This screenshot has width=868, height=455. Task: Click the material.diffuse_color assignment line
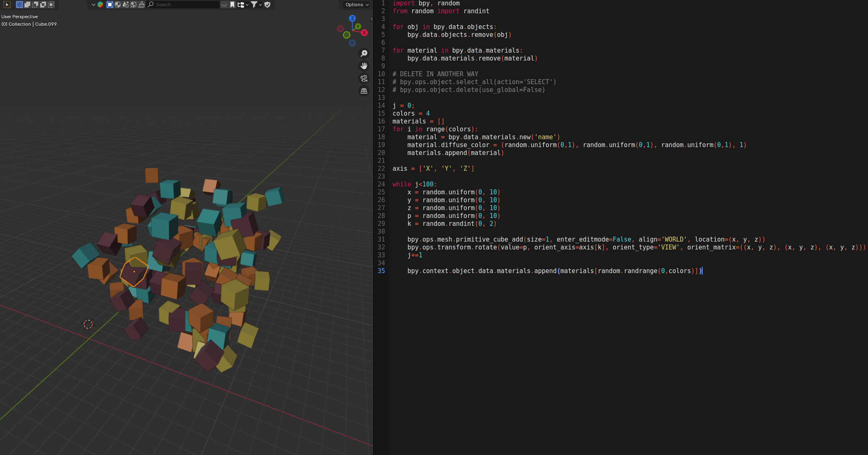577,145
